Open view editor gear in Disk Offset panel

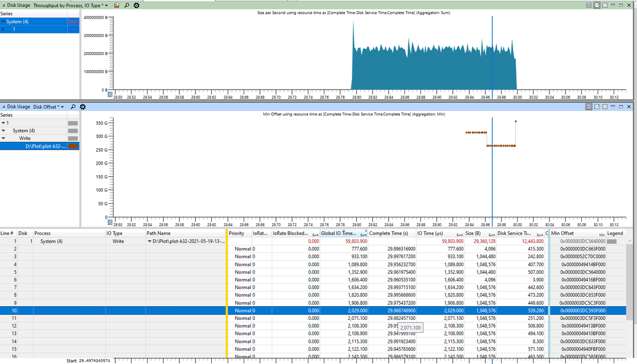pos(82,107)
